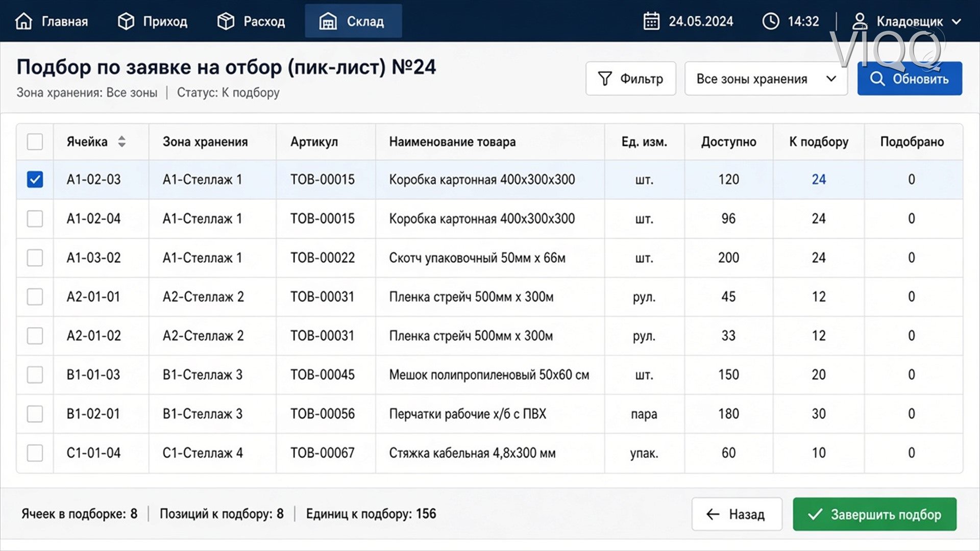Check the checkbox for cell A1-03-02
The width and height of the screenshot is (980, 551).
35,258
